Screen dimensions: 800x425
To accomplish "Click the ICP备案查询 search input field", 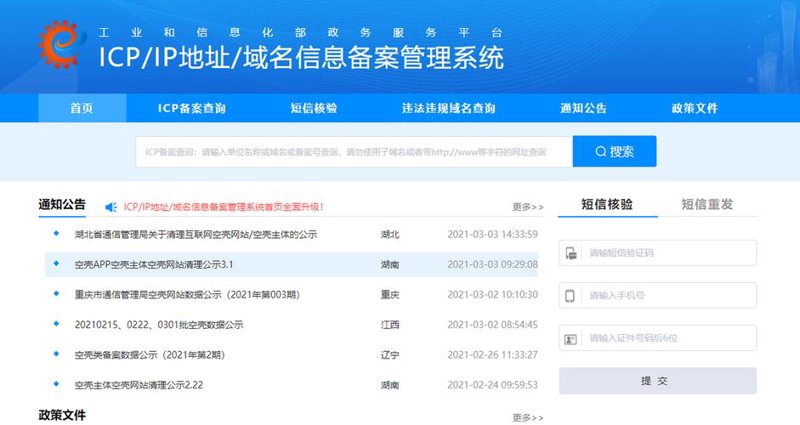I will (354, 152).
